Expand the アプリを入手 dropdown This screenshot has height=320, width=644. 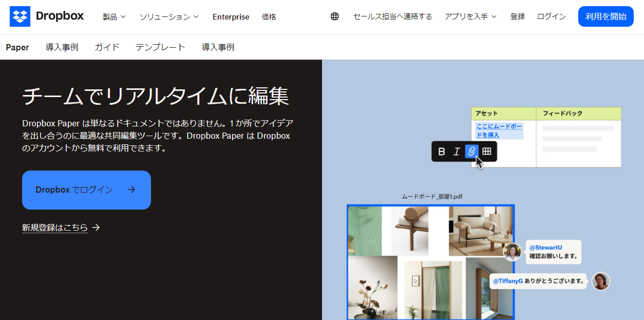pyautogui.click(x=471, y=16)
